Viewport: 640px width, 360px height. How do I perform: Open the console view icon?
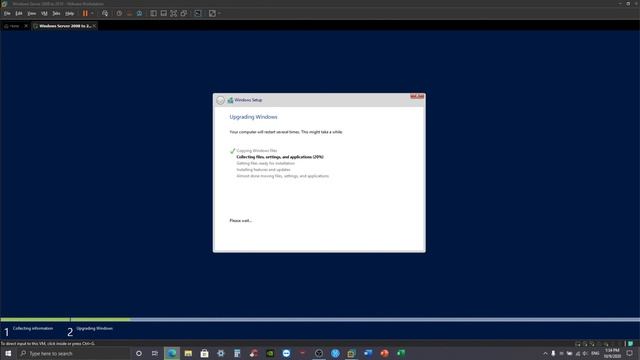[x=198, y=13]
